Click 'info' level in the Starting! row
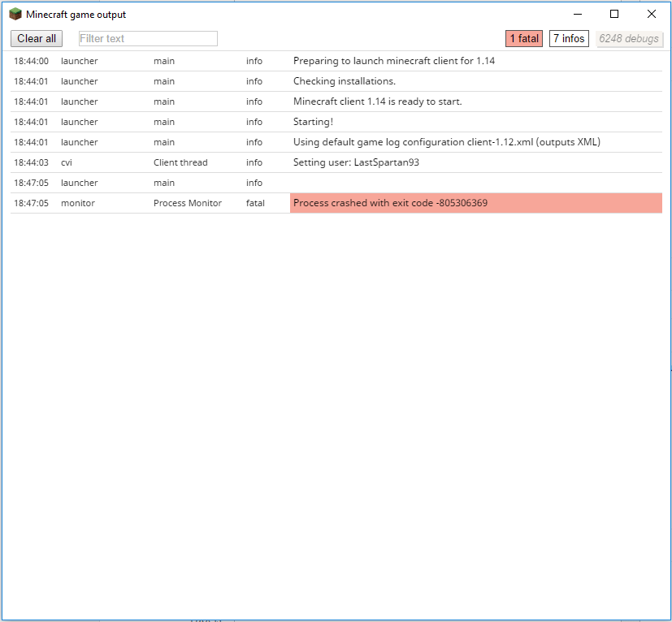This screenshot has width=672, height=622. coord(254,122)
